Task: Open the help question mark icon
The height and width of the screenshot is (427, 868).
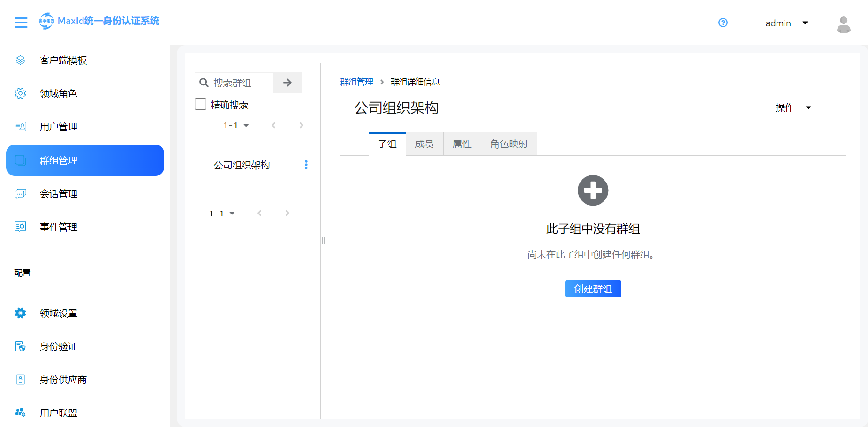Action: (x=723, y=23)
